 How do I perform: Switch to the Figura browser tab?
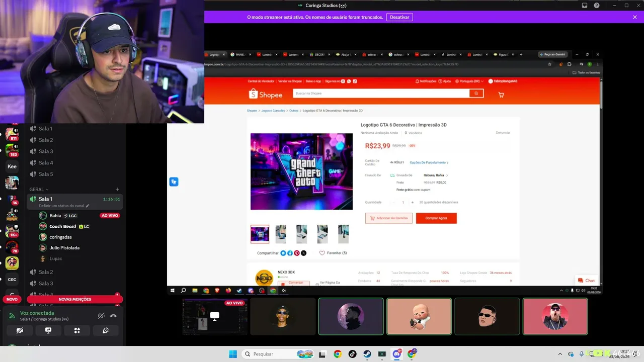point(504,54)
